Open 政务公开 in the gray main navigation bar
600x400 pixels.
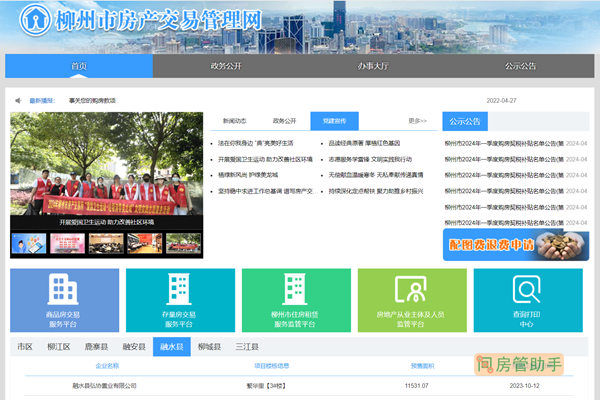click(x=226, y=66)
